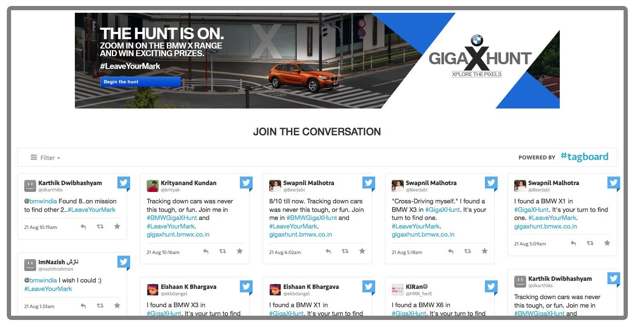The height and width of the screenshot is (334, 644).
Task: Reply to Karthik Dwibhashyam's 10:19am tweet
Action: 83,227
